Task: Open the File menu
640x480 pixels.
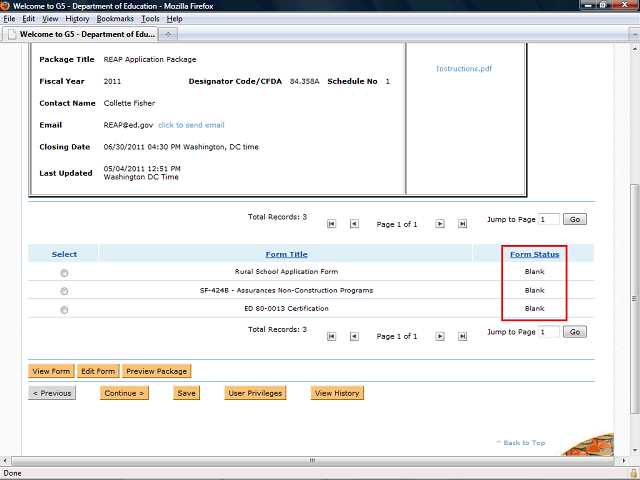Action: coord(9,19)
